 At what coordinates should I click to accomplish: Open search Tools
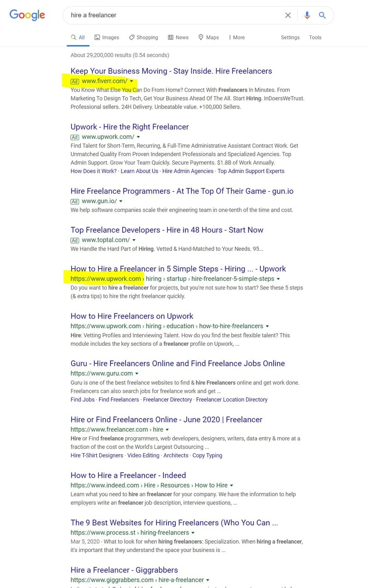tap(315, 37)
